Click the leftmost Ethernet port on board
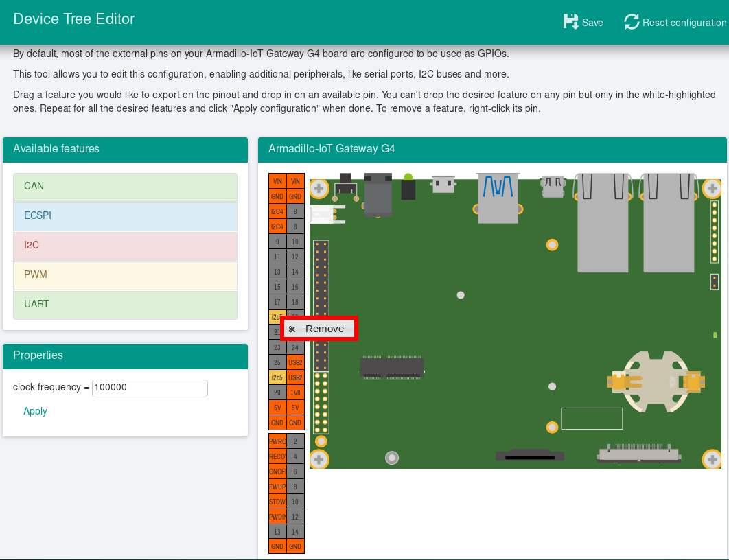The image size is (729, 560). 603,221
